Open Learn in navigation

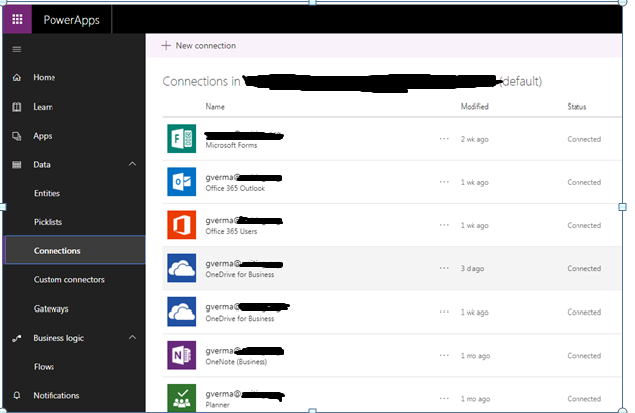[x=43, y=107]
